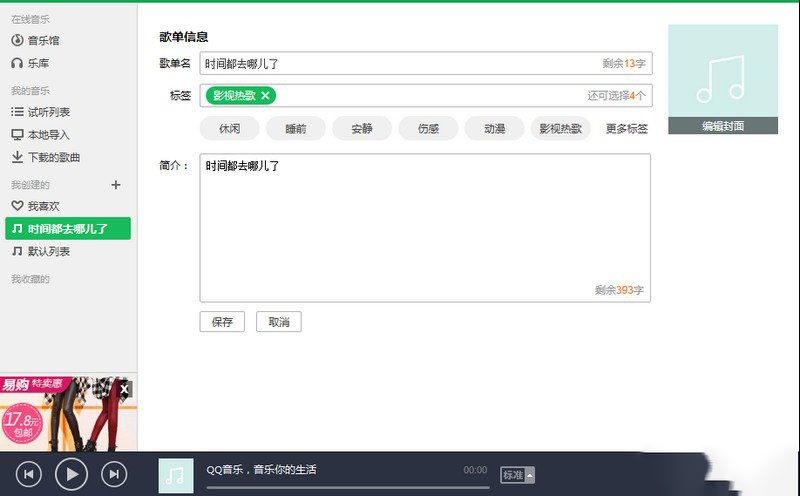This screenshot has width=800, height=496.
Task: Click 音乐馆 disc icon
Action: 17,40
